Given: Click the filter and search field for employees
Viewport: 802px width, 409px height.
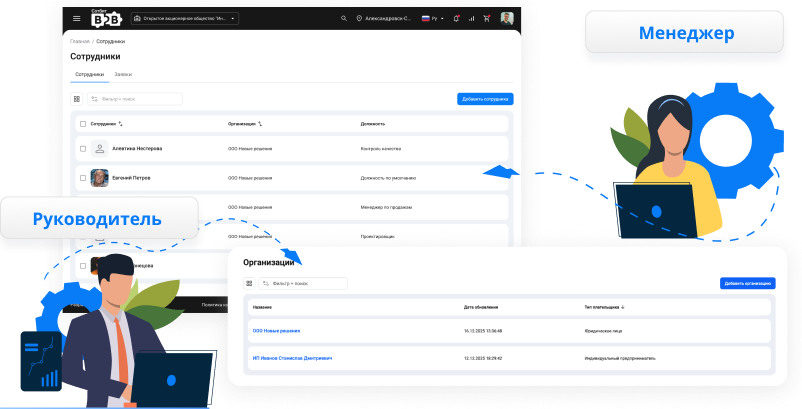Looking at the screenshot, I should click(135, 99).
